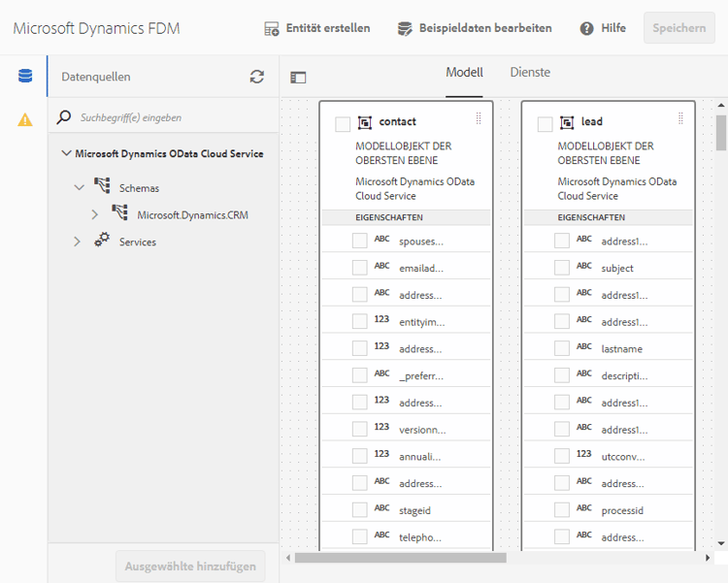This screenshot has height=583, width=728.
Task: Click the lead entity icon
Action: click(567, 122)
